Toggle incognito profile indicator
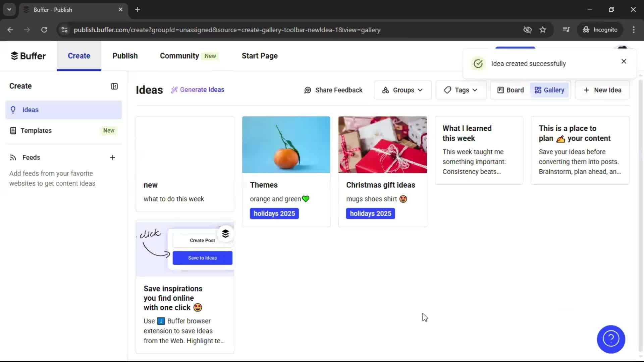This screenshot has height=362, width=644. [600, 29]
